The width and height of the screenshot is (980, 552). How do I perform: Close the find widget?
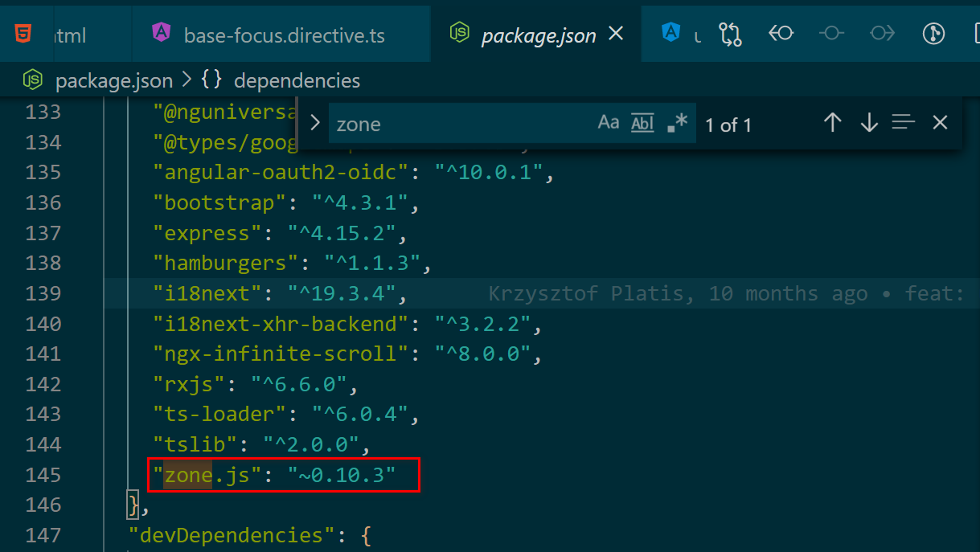tap(940, 123)
